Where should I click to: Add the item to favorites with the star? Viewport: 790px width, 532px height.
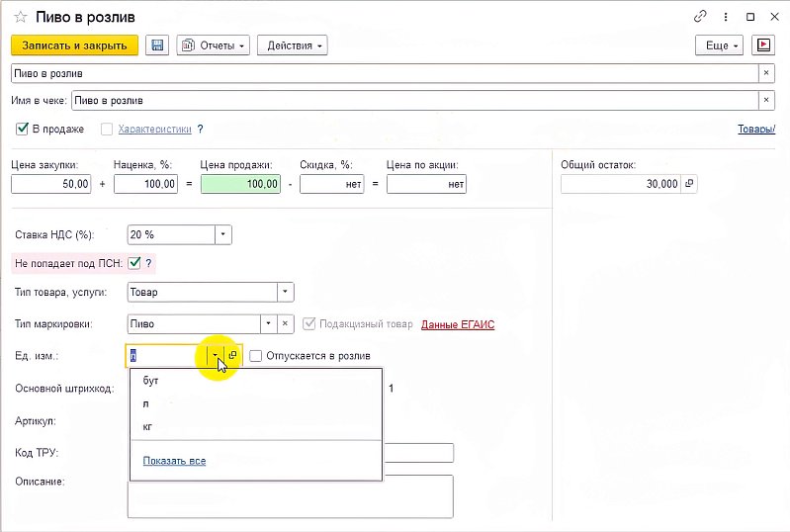[x=21, y=17]
